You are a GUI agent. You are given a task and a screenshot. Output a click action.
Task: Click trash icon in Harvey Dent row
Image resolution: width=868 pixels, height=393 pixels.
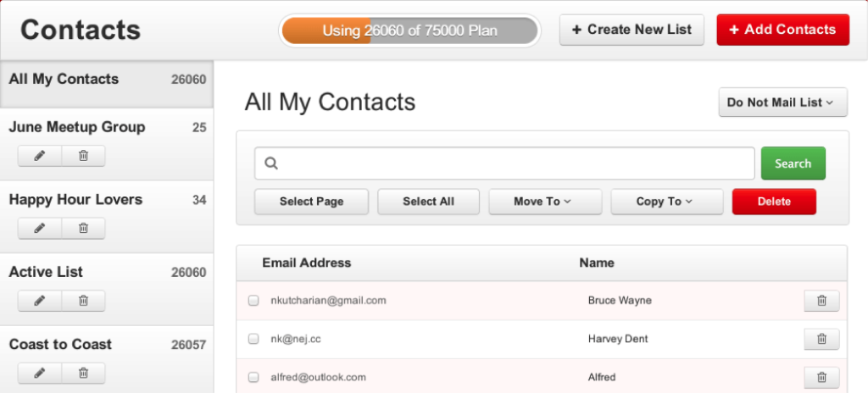(x=821, y=339)
